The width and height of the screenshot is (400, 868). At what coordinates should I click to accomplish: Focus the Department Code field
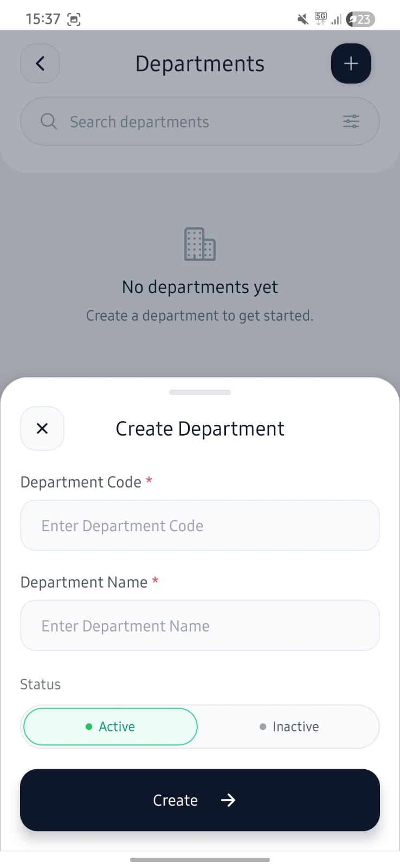pos(200,525)
